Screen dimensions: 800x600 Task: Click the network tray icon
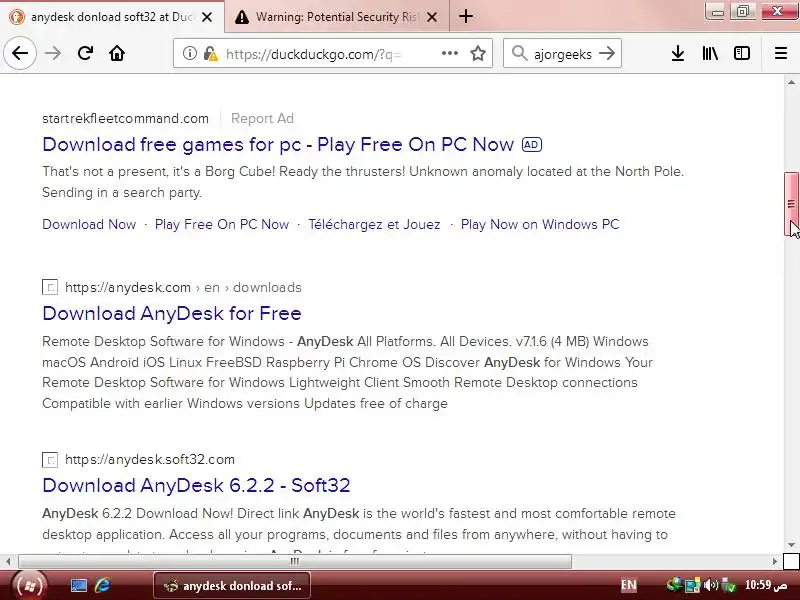pyautogui.click(x=692, y=585)
